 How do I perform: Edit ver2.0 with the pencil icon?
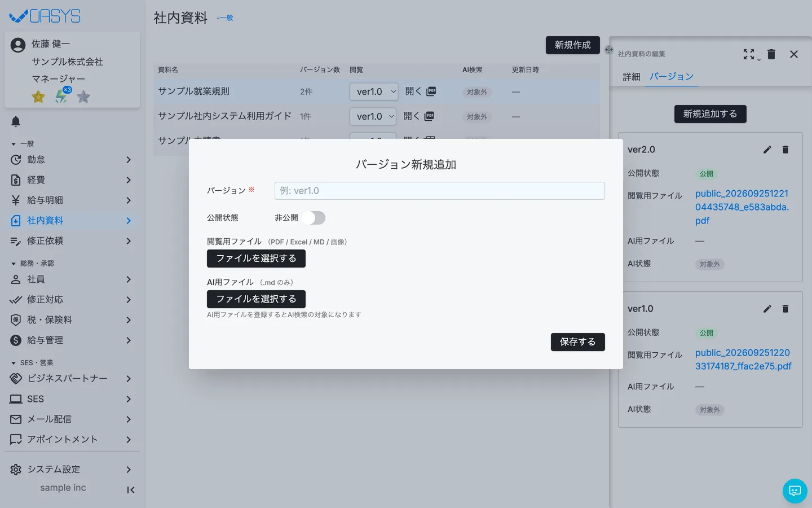pos(767,150)
